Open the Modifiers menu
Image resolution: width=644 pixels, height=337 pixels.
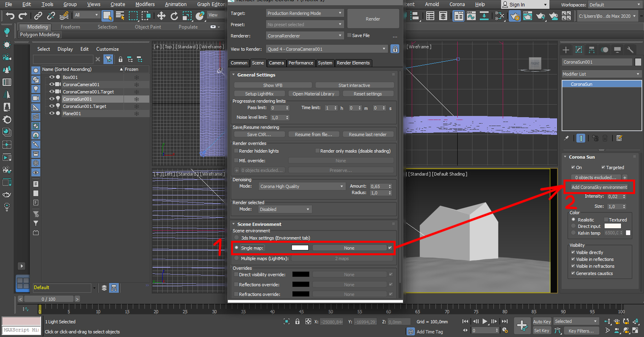pos(145,4)
